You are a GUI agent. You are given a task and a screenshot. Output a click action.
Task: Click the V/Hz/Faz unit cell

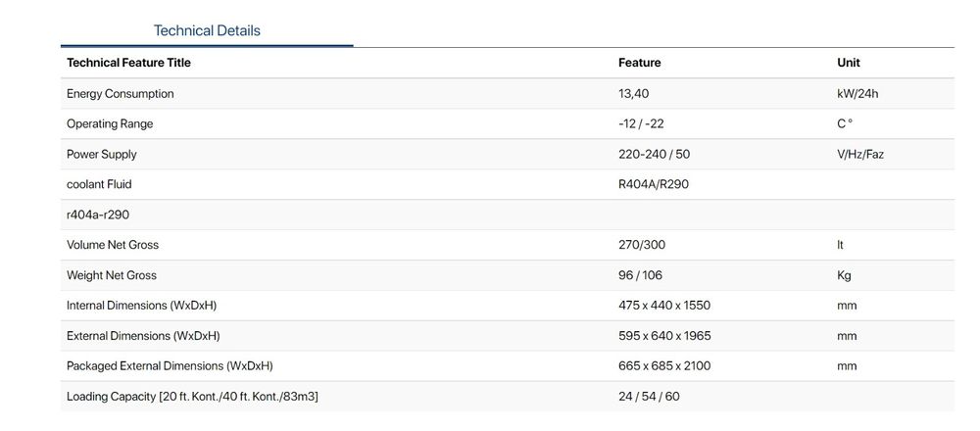(860, 155)
